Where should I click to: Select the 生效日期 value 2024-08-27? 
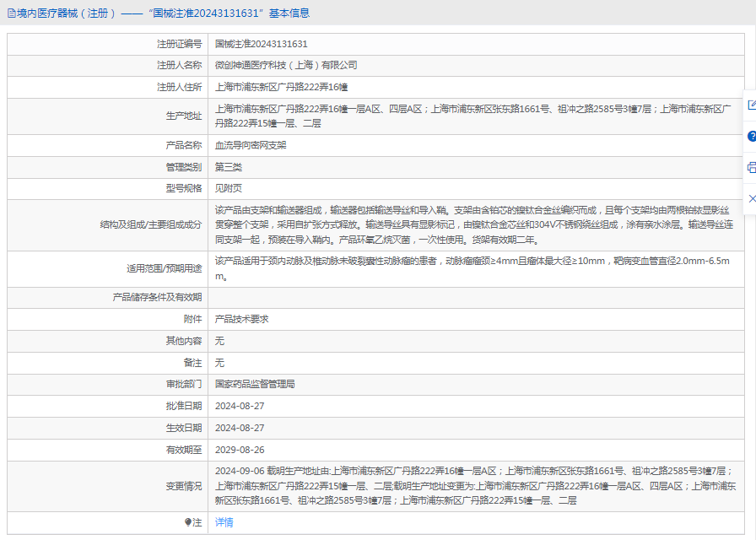[x=240, y=428]
